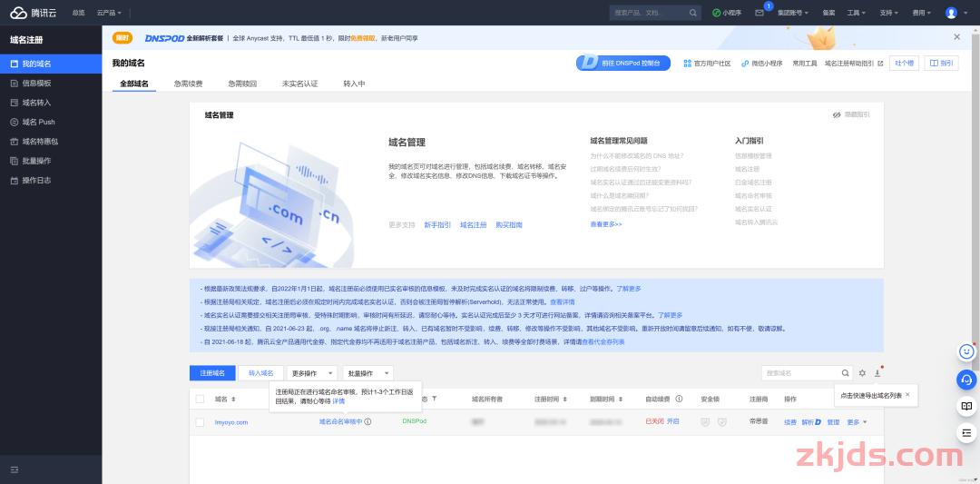The height and width of the screenshot is (484, 980).
Task: Open table settings gear icon
Action: [863, 373]
